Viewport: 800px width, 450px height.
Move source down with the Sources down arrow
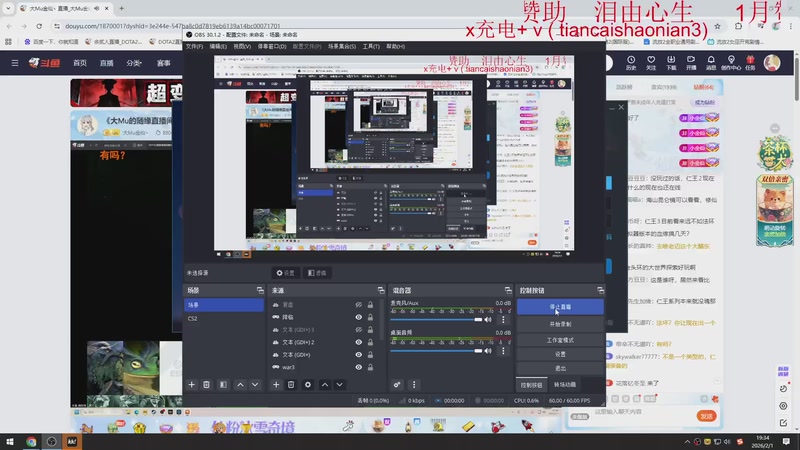339,385
